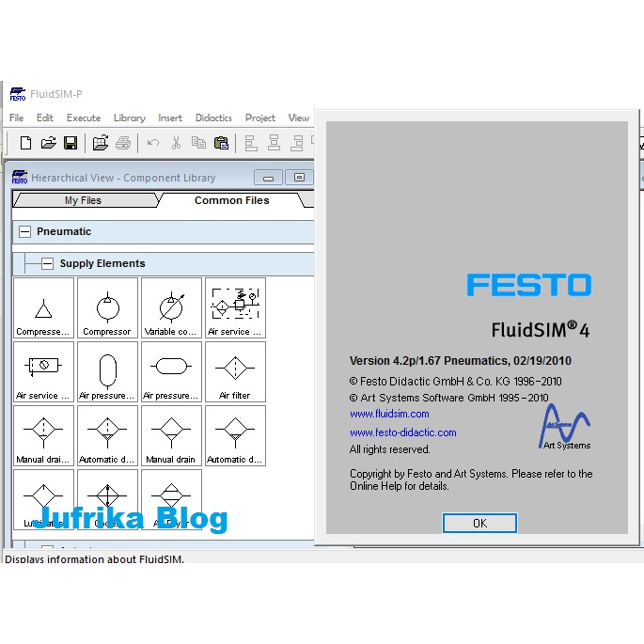The height and width of the screenshot is (644, 644).
Task: Open the Insert menu
Action: tap(170, 118)
